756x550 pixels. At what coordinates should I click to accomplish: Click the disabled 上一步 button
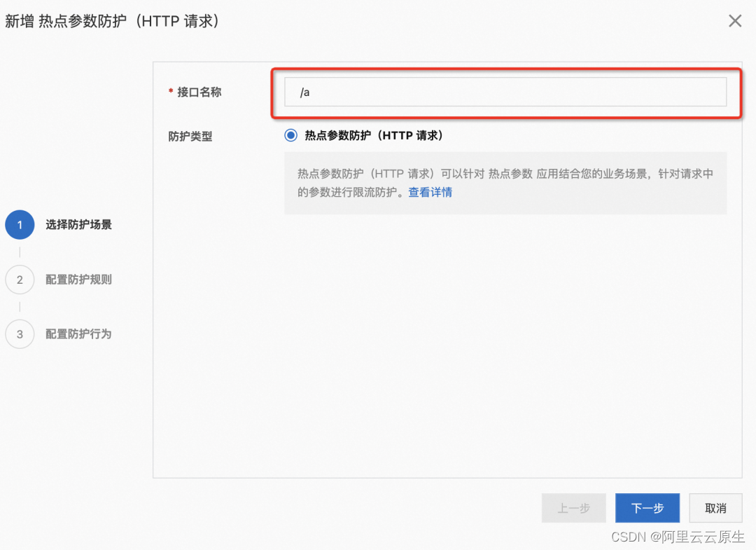[x=573, y=508]
